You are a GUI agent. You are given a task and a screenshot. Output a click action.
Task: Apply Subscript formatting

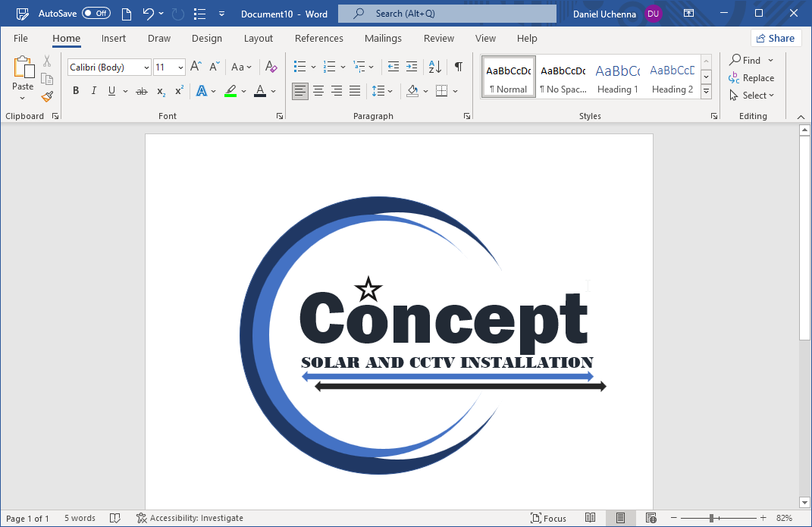point(160,91)
